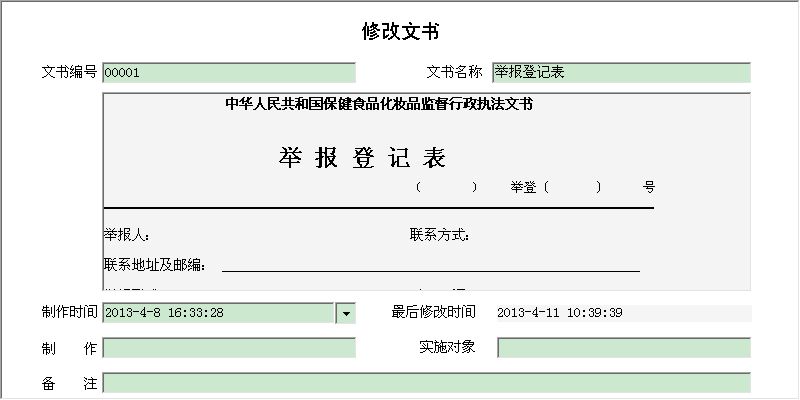800x400 pixels.
Task: Click the 文书编号 label
Action: pos(69,72)
